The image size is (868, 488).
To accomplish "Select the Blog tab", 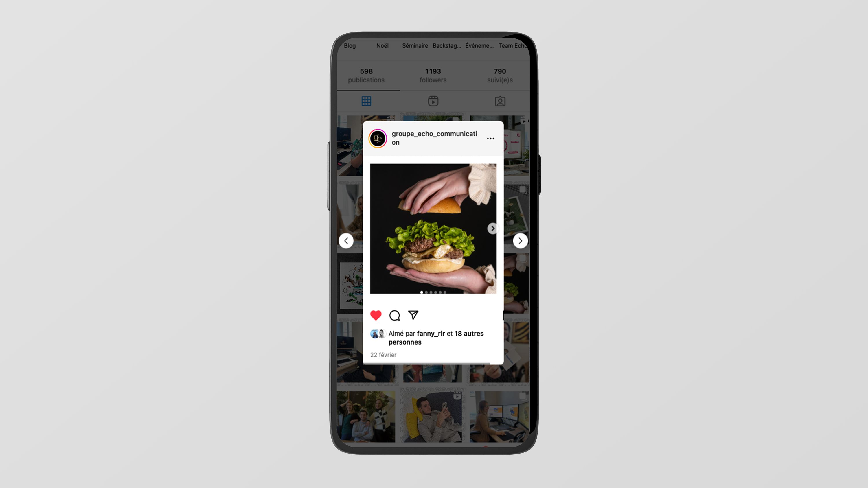I will pyautogui.click(x=349, y=46).
